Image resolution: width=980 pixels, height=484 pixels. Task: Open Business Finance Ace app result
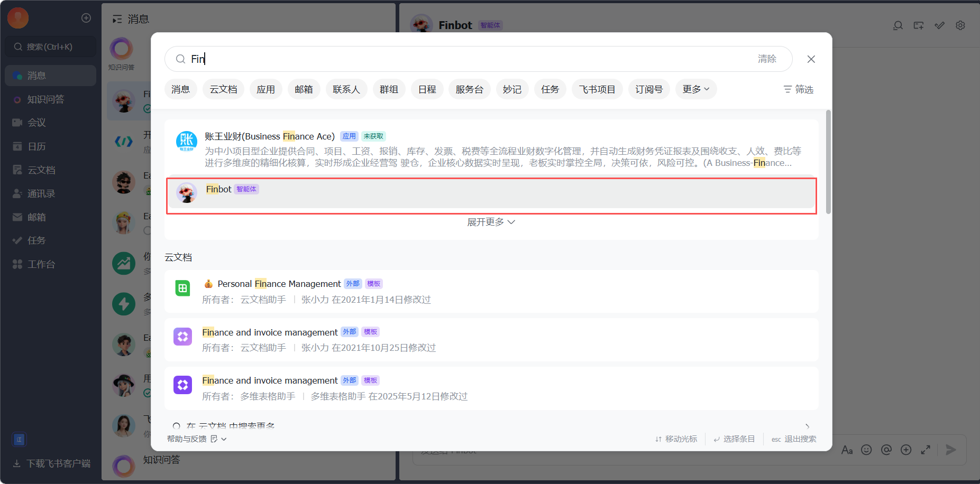pos(491,150)
